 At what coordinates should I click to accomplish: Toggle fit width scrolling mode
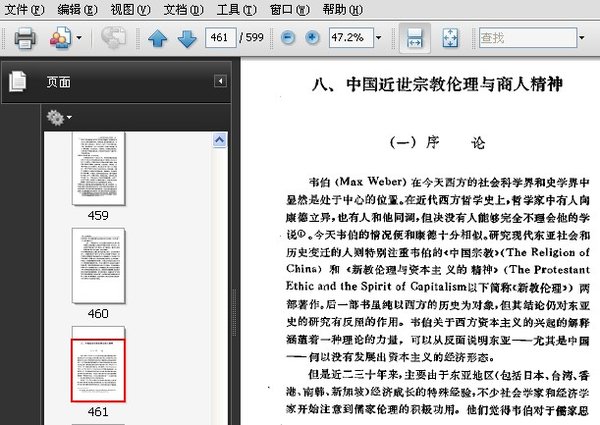414,38
